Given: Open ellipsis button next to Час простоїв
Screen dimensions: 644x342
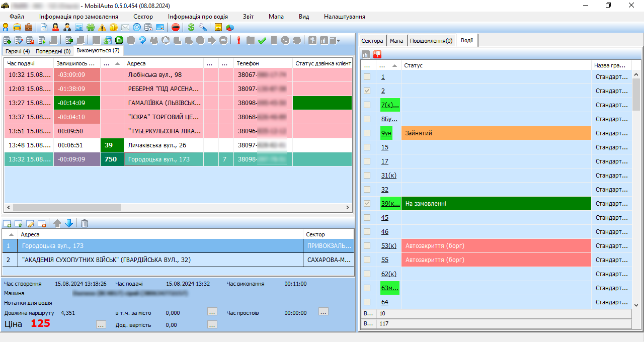Looking at the screenshot, I should point(323,312).
